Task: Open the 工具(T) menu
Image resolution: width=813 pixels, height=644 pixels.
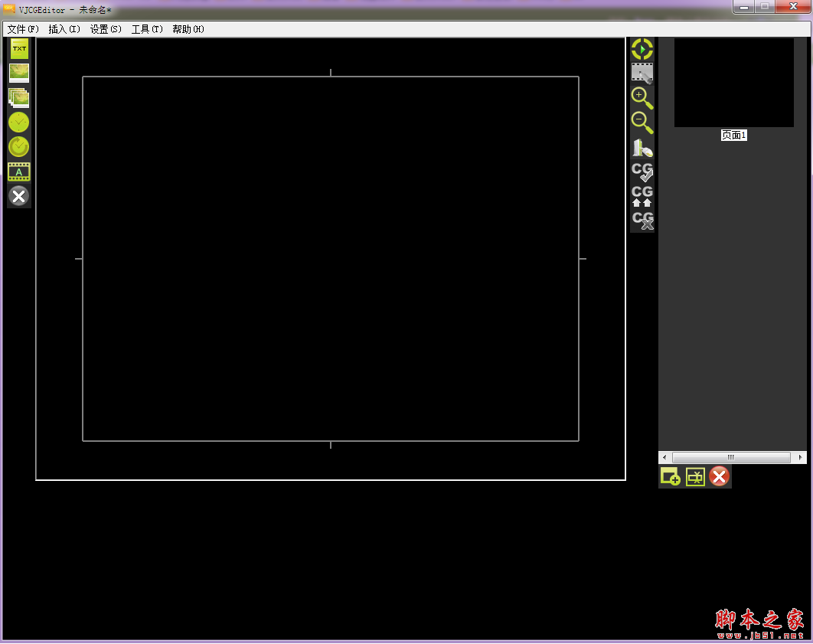Action: pyautogui.click(x=147, y=29)
